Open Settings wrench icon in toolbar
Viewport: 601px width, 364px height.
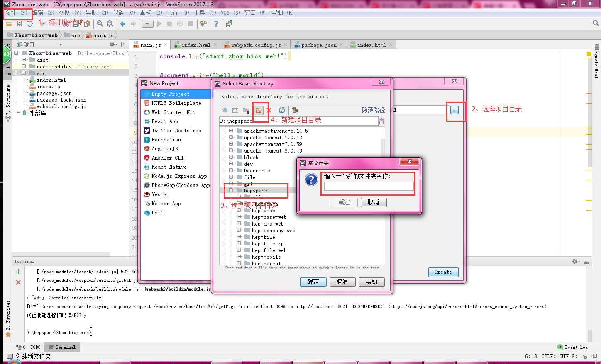(x=203, y=24)
